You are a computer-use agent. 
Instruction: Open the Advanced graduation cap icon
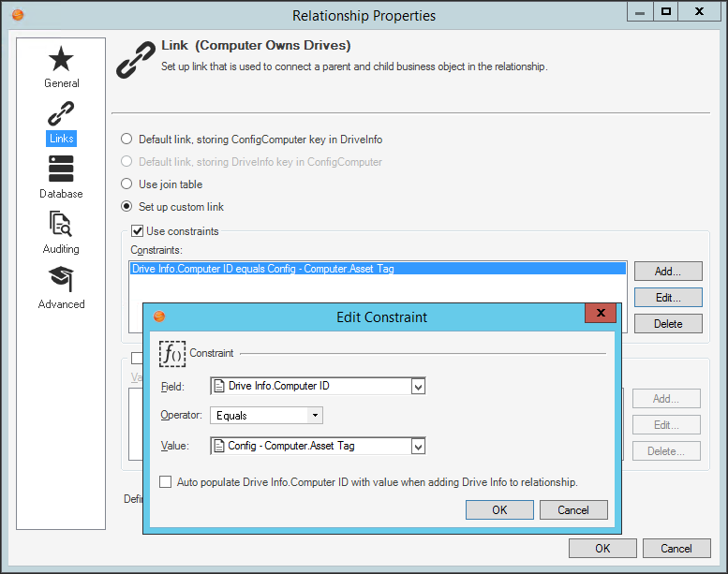pyautogui.click(x=61, y=278)
